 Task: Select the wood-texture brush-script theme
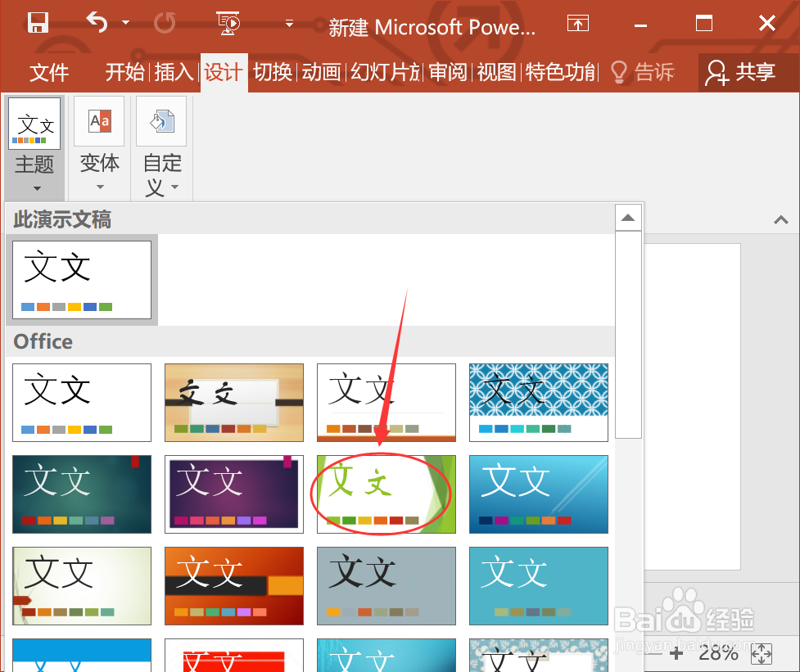tap(234, 402)
